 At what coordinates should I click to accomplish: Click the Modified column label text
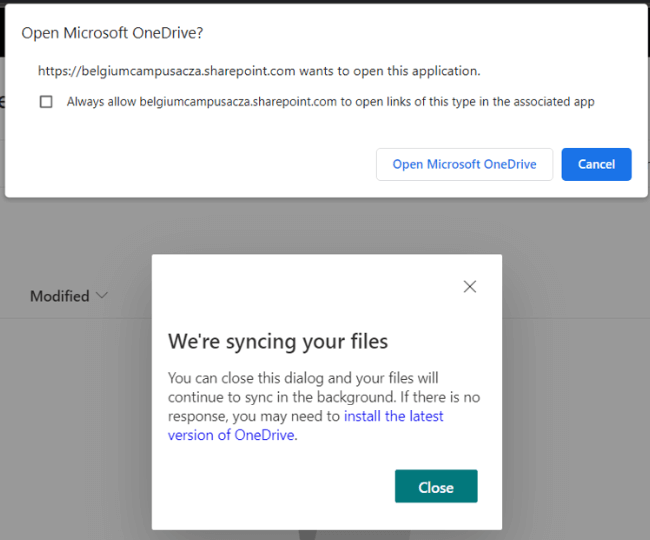point(59,296)
